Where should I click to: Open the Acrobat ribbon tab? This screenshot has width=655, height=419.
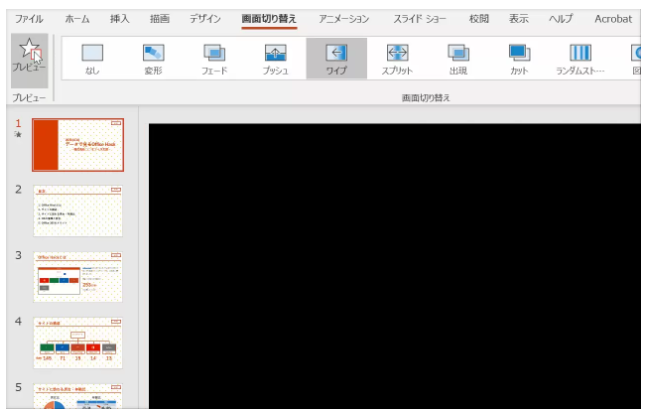tap(612, 19)
